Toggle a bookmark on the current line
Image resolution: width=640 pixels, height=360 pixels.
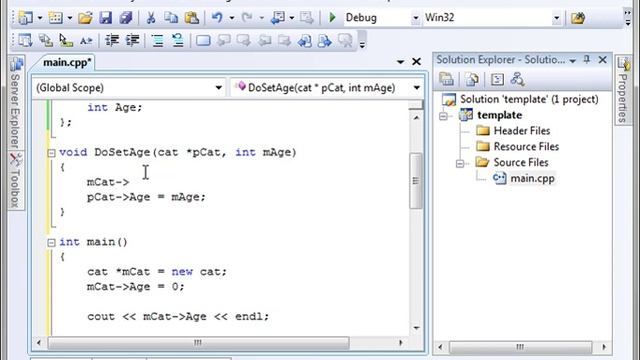tap(203, 40)
